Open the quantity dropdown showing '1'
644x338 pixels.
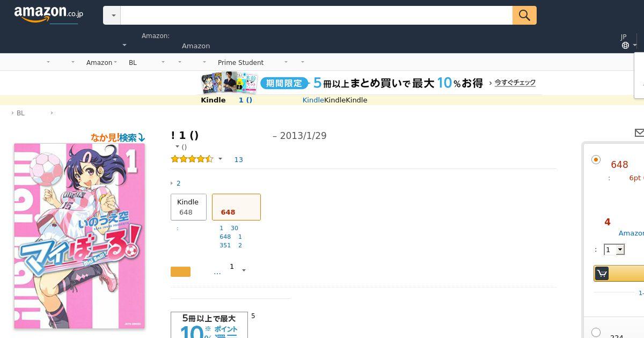pyautogui.click(x=614, y=249)
